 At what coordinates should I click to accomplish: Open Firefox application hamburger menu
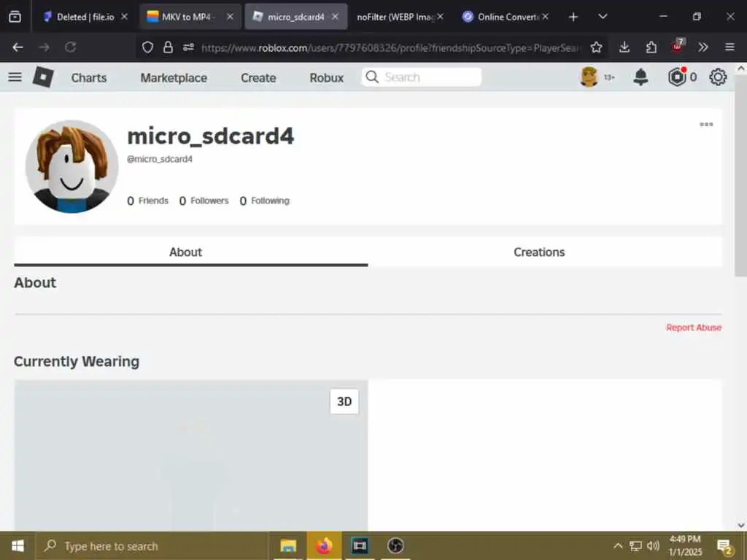coord(729,47)
